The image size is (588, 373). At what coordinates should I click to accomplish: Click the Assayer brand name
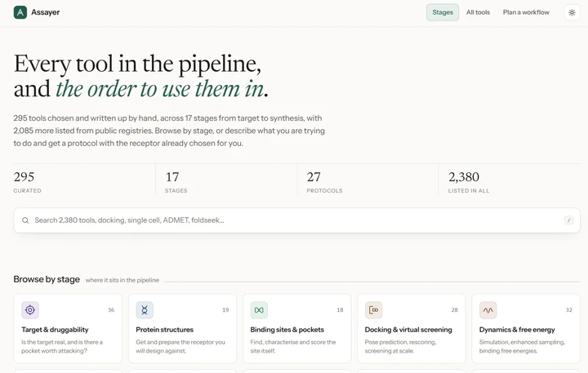pos(46,12)
